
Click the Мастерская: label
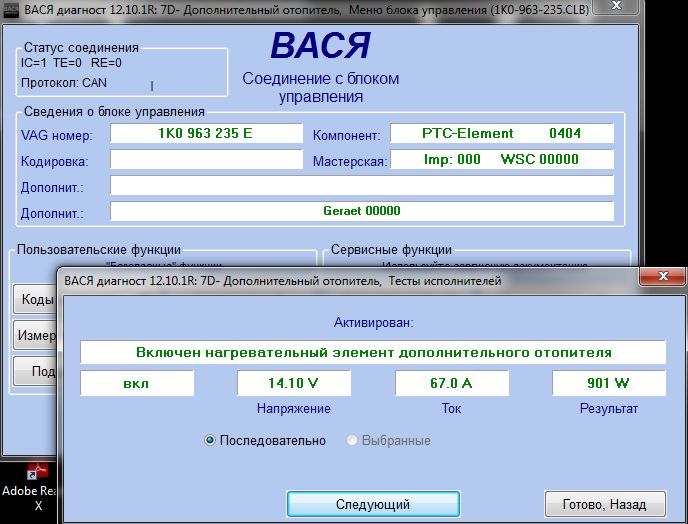click(x=350, y=162)
